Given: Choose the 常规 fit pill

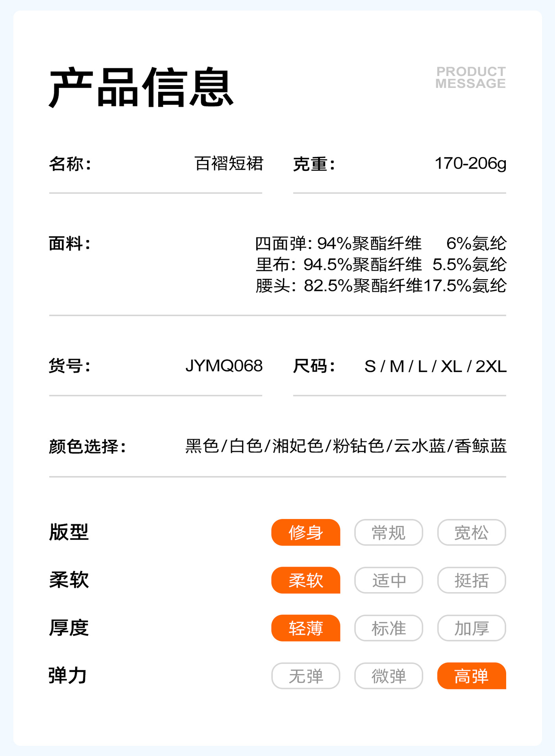Looking at the screenshot, I should coord(388,532).
